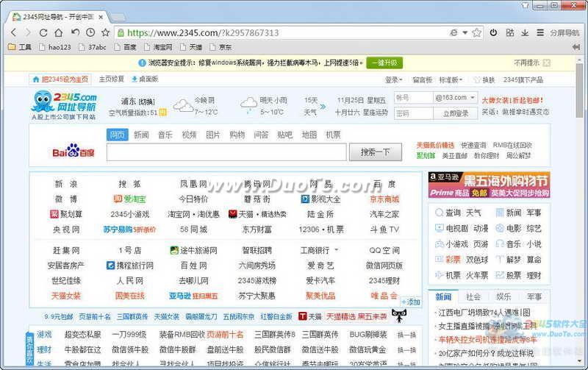Switch to 军事 news tab

[534, 297]
